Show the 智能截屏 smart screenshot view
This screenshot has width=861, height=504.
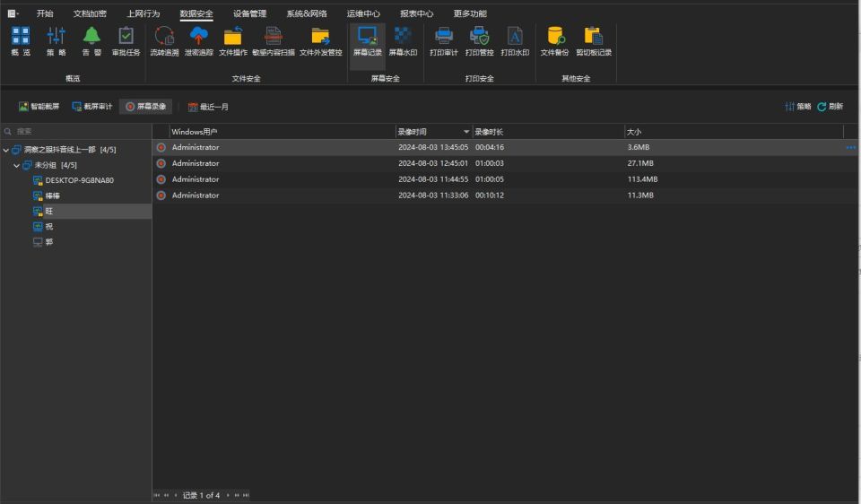click(x=39, y=107)
